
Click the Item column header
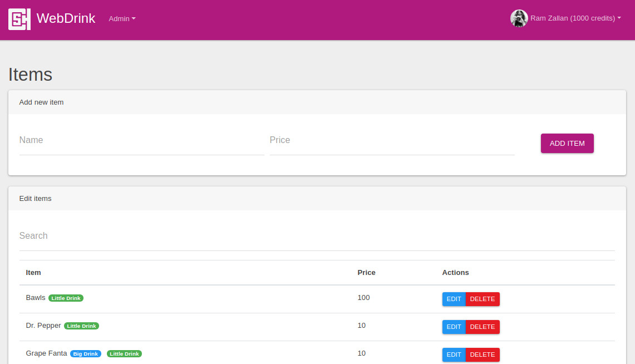pyautogui.click(x=33, y=273)
